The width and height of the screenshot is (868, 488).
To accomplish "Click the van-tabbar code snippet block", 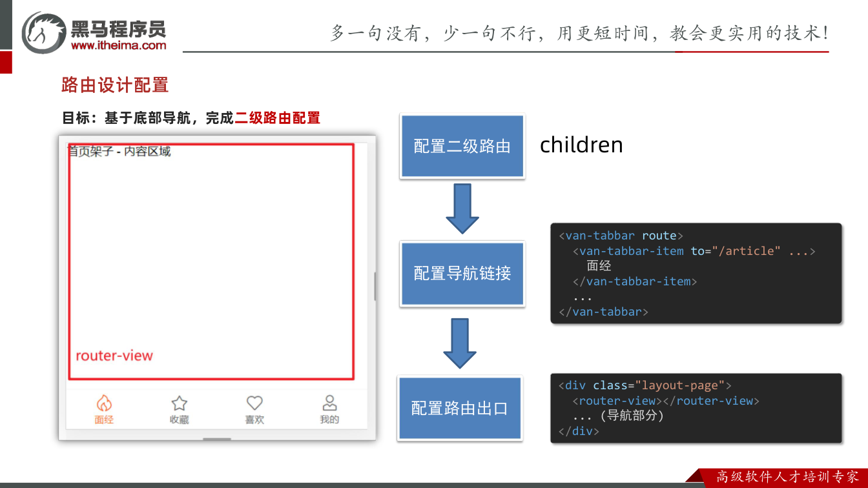I will (x=696, y=273).
